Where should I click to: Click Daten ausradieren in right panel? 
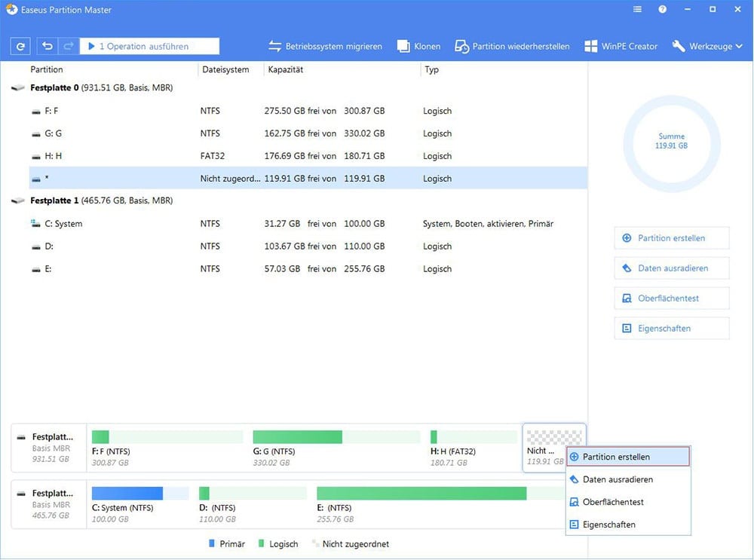672,268
